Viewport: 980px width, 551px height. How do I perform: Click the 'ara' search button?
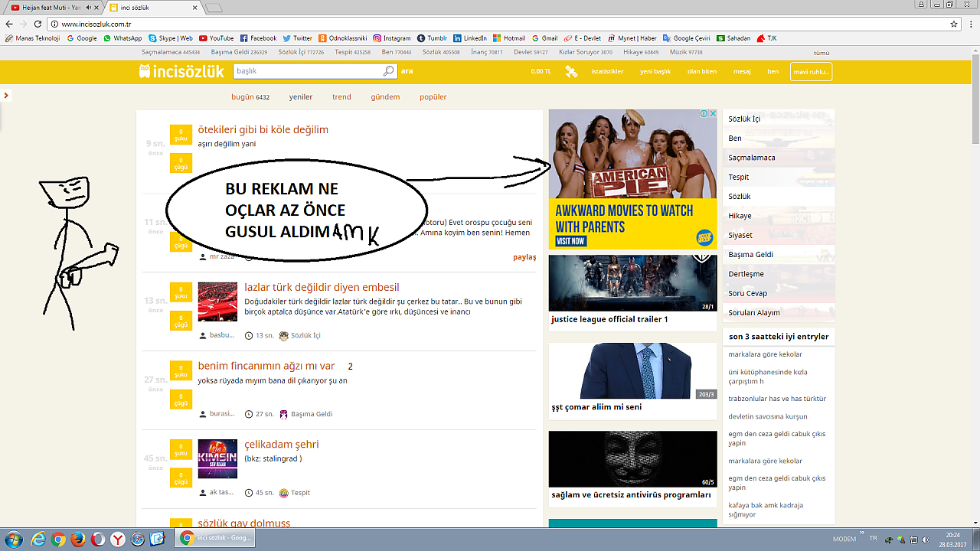[407, 71]
